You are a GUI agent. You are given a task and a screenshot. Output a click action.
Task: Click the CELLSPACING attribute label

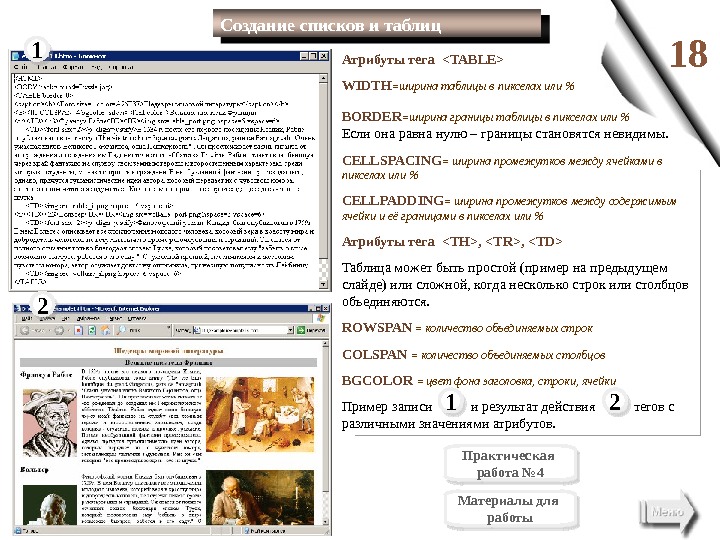click(393, 160)
